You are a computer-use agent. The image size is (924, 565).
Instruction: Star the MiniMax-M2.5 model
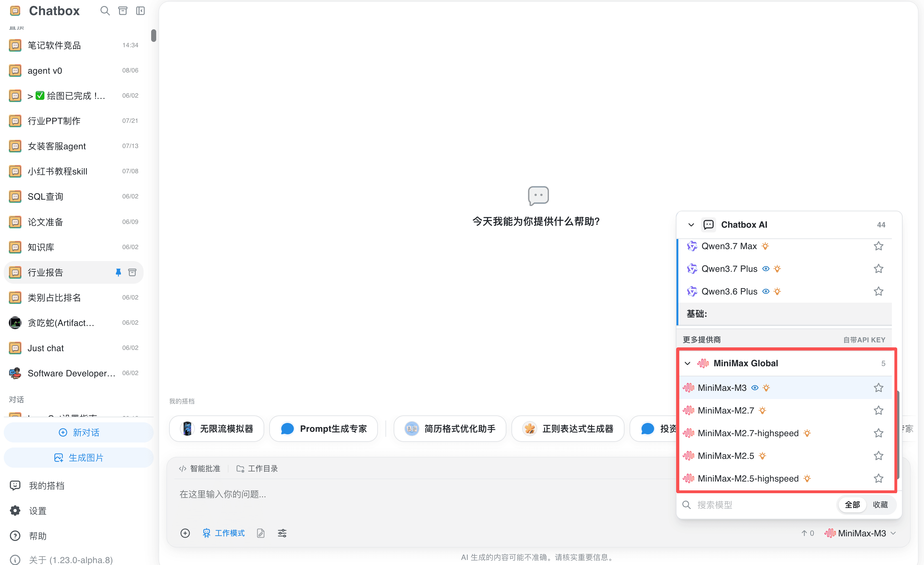[878, 455]
